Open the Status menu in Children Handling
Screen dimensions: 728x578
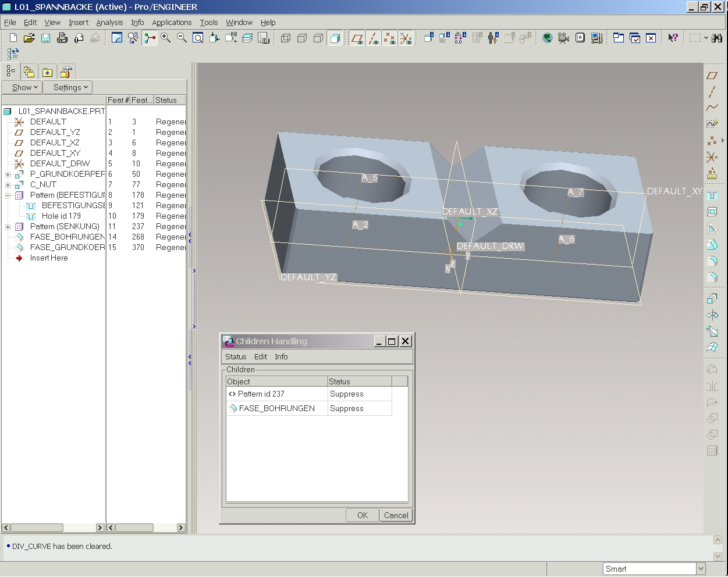point(236,356)
